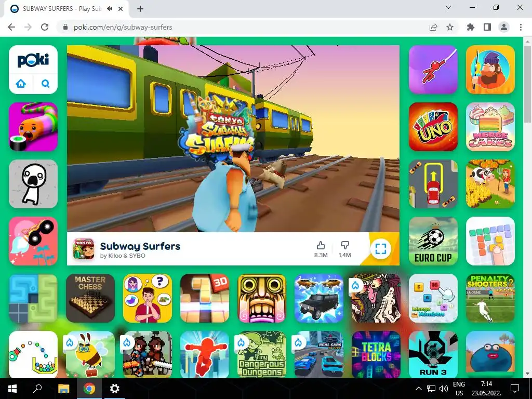Image resolution: width=532 pixels, height=399 pixels.
Task: Mute the tab via speaker icon
Action: coord(109,9)
